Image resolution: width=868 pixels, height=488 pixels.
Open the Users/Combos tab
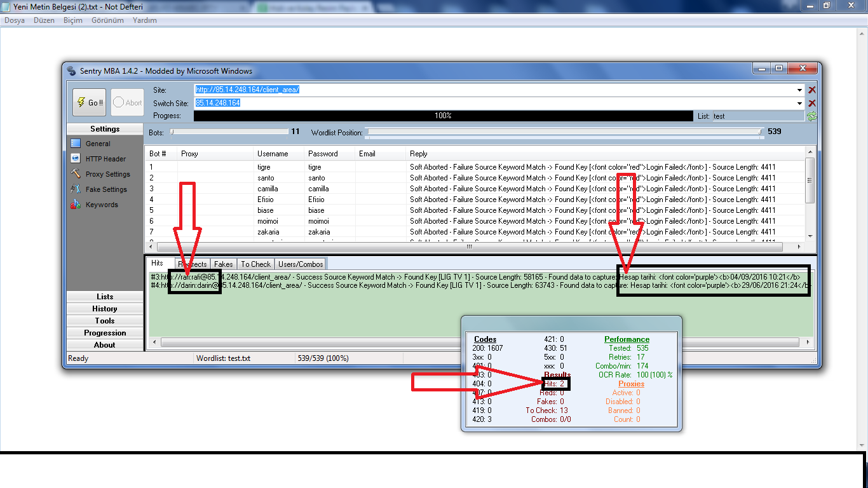click(301, 264)
